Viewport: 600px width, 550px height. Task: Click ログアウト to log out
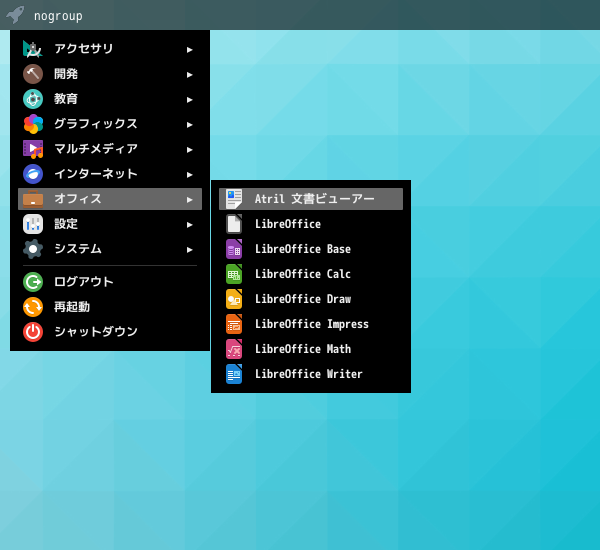click(110, 282)
